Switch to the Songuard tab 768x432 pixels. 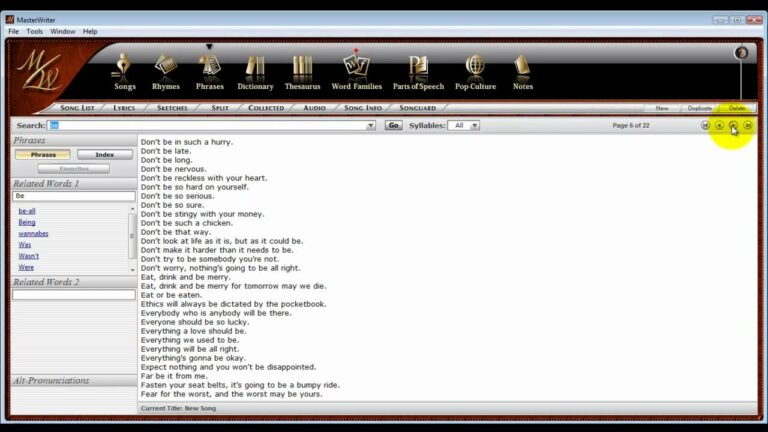(x=417, y=108)
